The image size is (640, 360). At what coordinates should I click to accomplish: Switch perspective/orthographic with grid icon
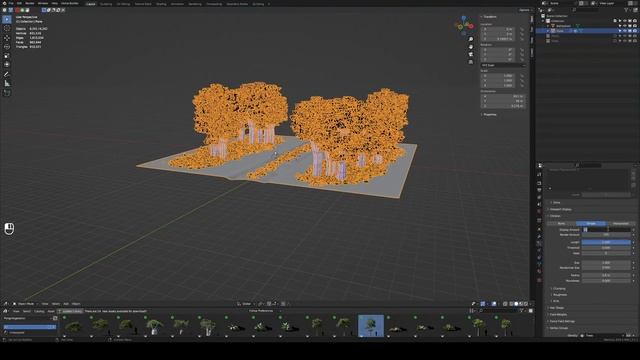coord(471,62)
